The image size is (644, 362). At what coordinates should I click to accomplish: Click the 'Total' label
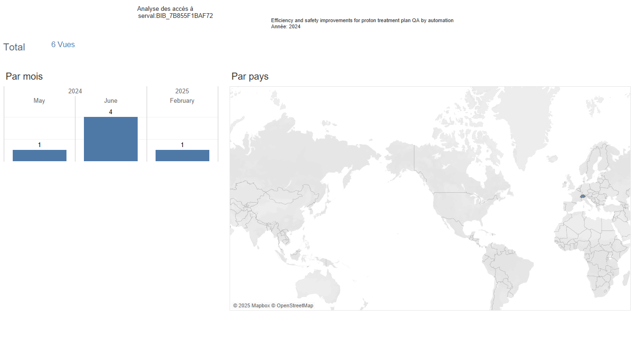(14, 47)
